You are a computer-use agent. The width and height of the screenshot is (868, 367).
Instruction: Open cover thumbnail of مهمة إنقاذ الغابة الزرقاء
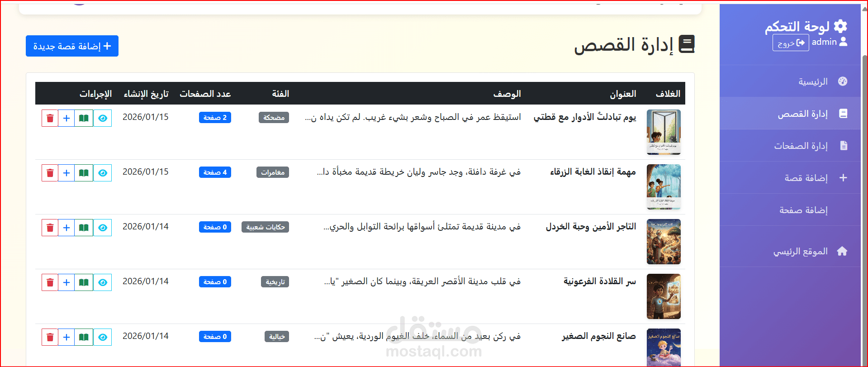pos(664,187)
